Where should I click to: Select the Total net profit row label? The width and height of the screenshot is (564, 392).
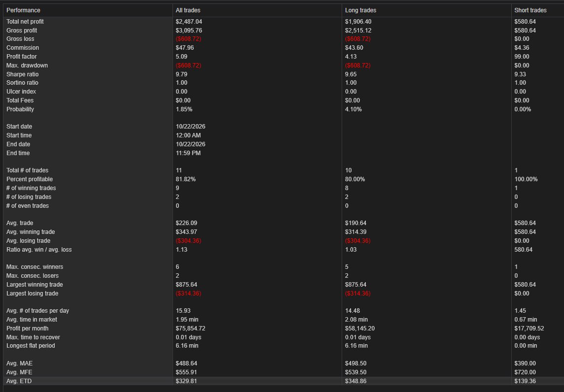coord(25,22)
